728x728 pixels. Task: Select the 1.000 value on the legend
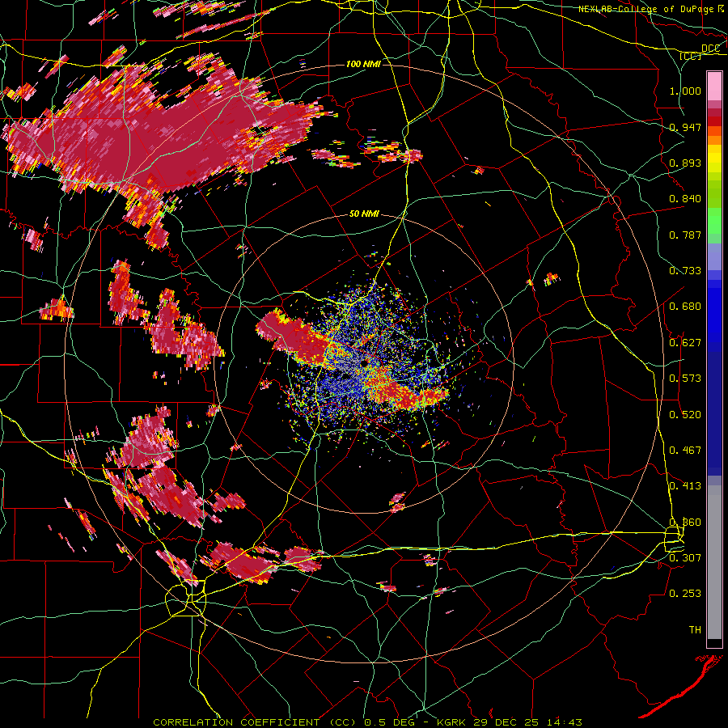pos(685,91)
